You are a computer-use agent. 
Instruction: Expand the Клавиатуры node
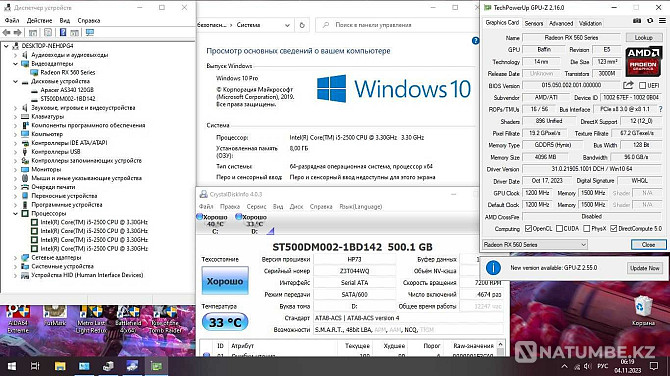15,116
